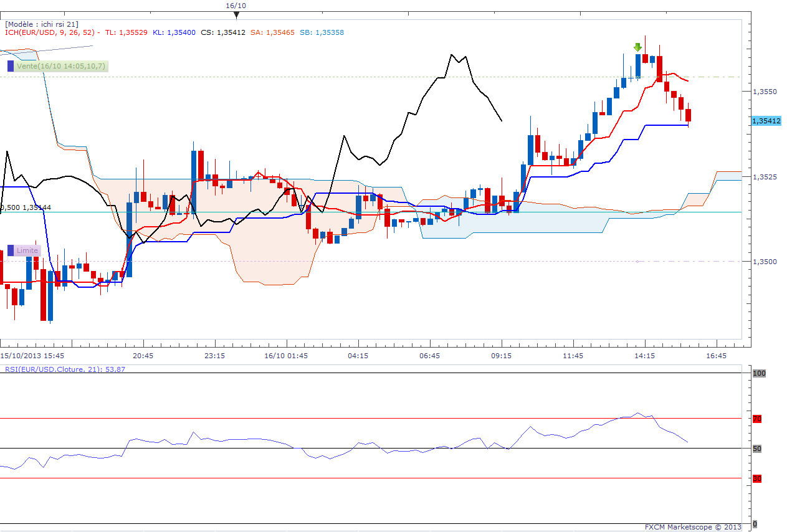This screenshot has height=532, width=787.
Task: Click the 14:15 time axis label
Action: [645, 356]
